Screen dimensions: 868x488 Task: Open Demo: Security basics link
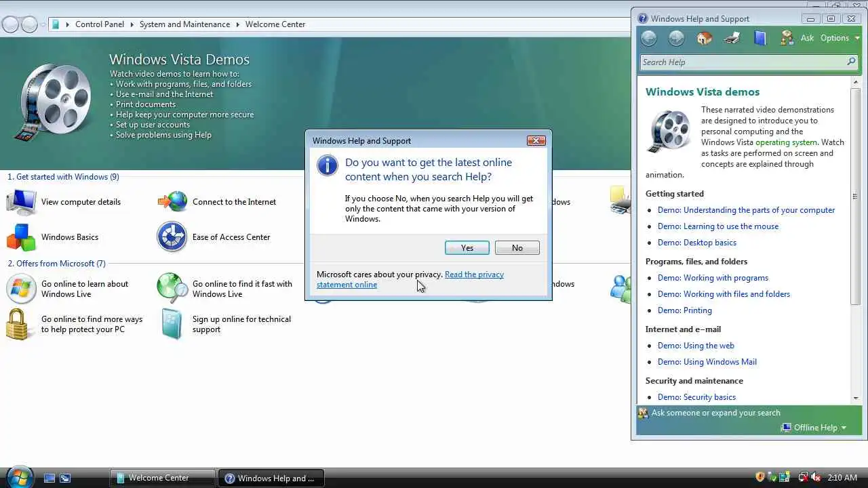[696, 397]
